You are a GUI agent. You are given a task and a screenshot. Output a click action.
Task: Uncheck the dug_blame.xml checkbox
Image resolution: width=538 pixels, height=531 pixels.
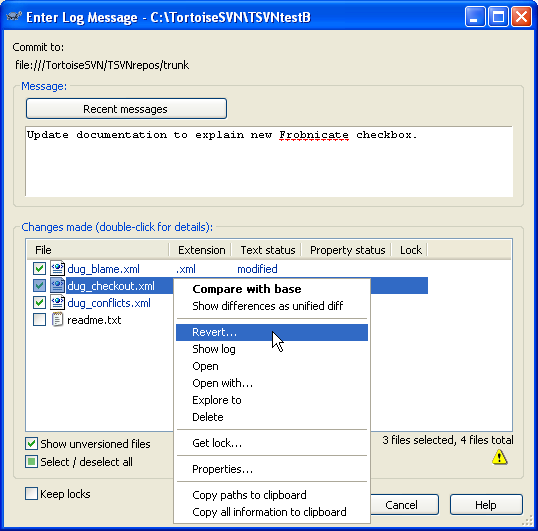click(39, 269)
